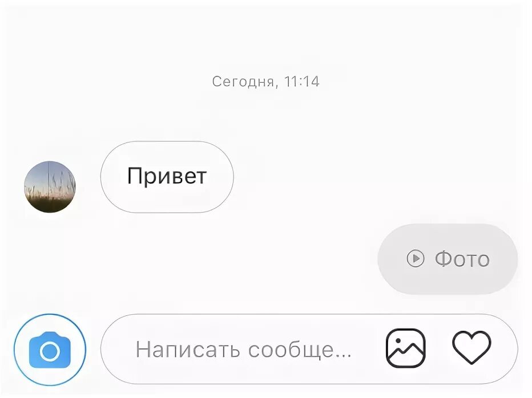Click the circular sunset profile picture

click(50, 187)
